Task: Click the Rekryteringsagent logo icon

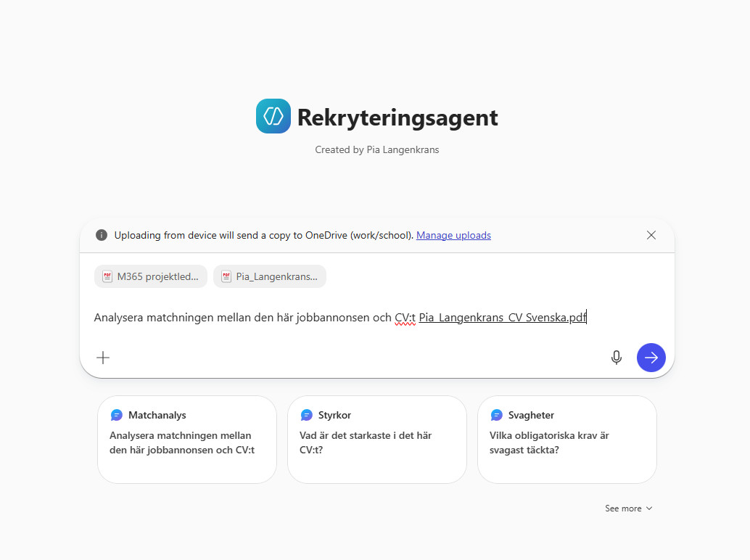Action: (x=273, y=116)
